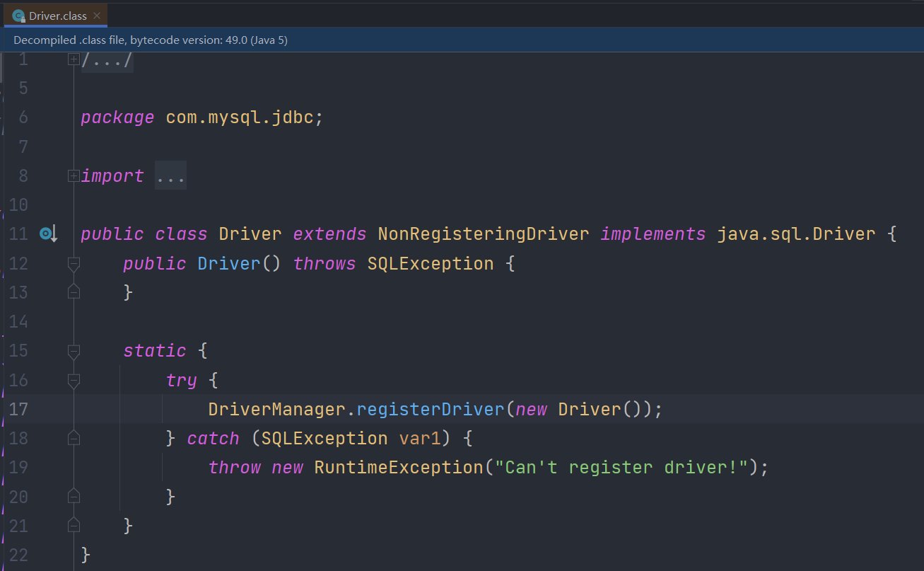The image size is (924, 571).
Task: Click the fold marker on line 18 catch
Action: pyautogui.click(x=74, y=439)
